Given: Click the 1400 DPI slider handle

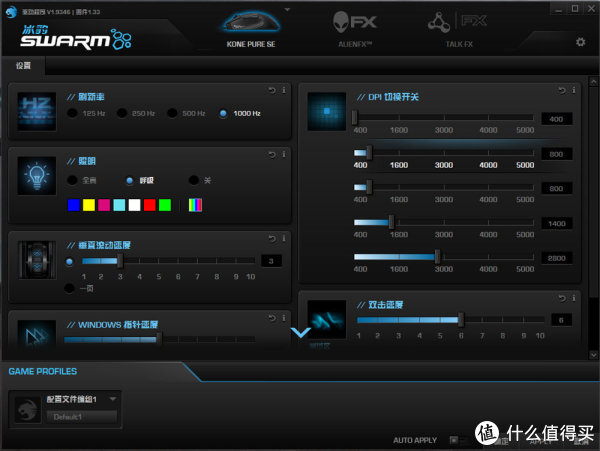Looking at the screenshot, I should point(391,222).
